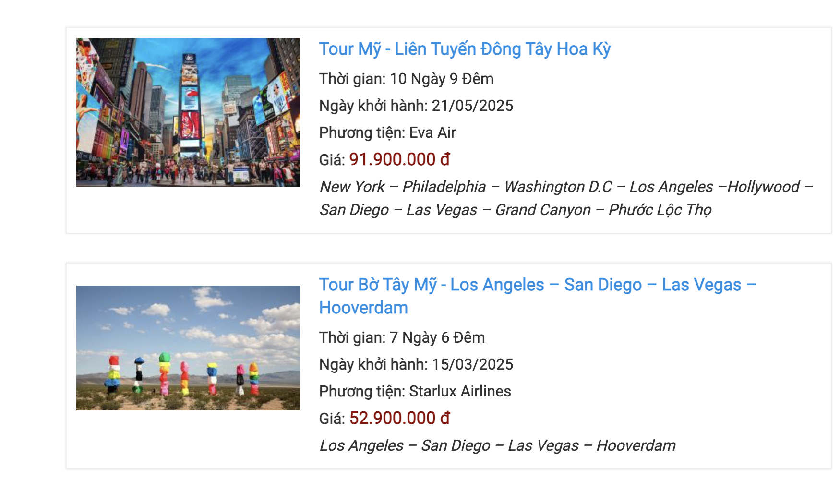Open the colorful rock towers tour thumbnail

pyautogui.click(x=188, y=348)
